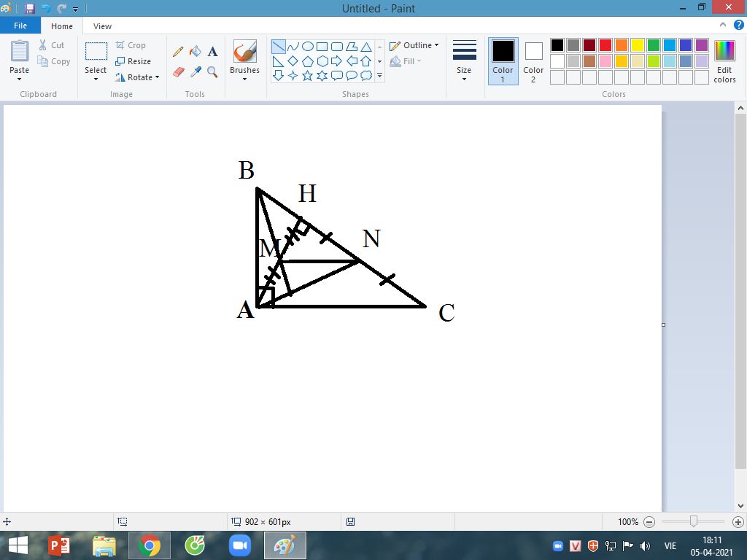747x560 pixels.
Task: Switch to the View tab
Action: 102,26
